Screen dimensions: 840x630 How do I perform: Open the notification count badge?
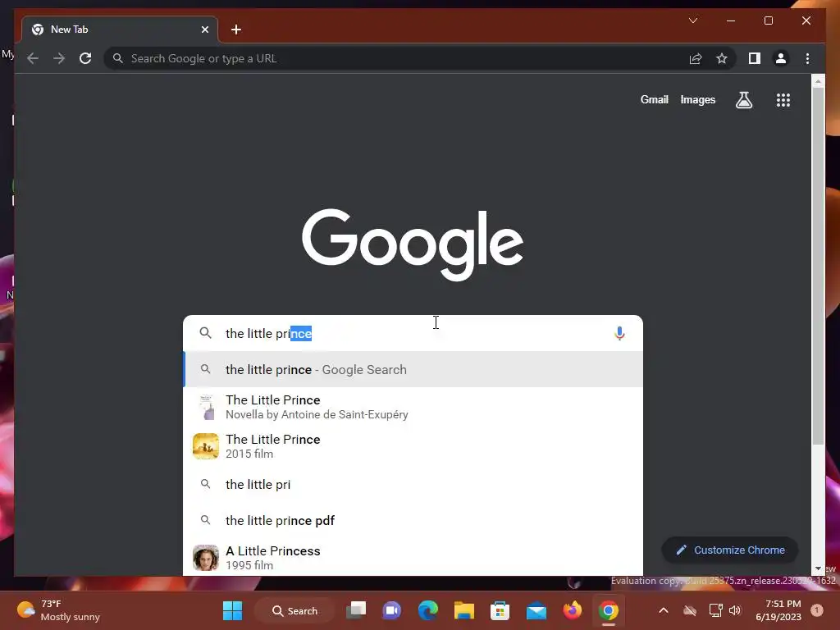[817, 610]
